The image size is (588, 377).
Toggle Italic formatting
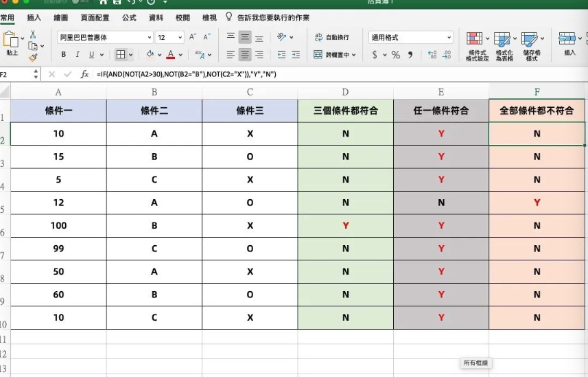[78, 54]
